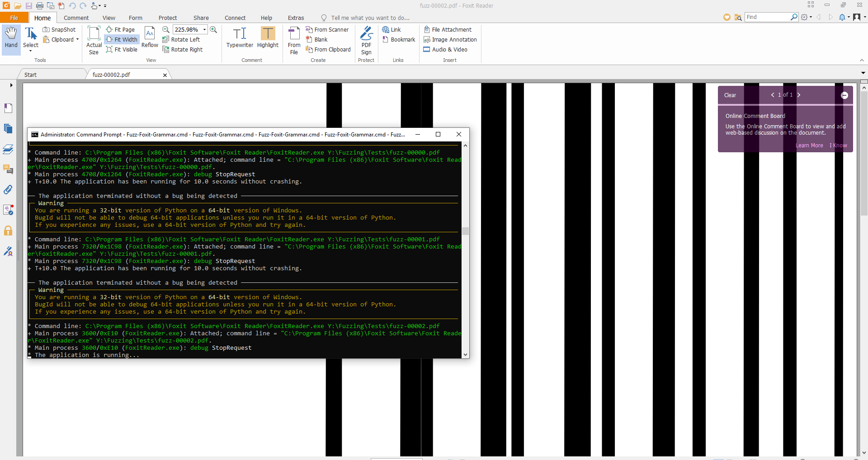
Task: Click I Know in notification
Action: pyautogui.click(x=838, y=146)
